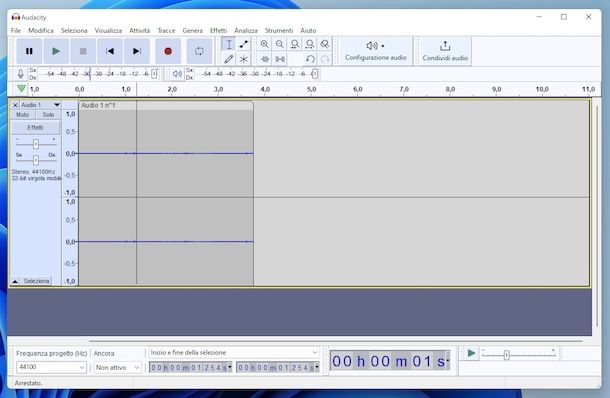
Task: Select the Envelope tool
Action: (x=244, y=44)
